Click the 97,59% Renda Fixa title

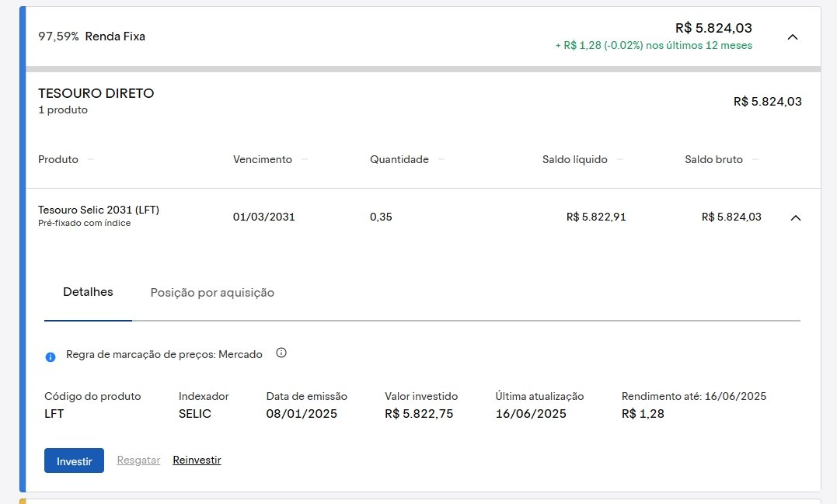92,36
